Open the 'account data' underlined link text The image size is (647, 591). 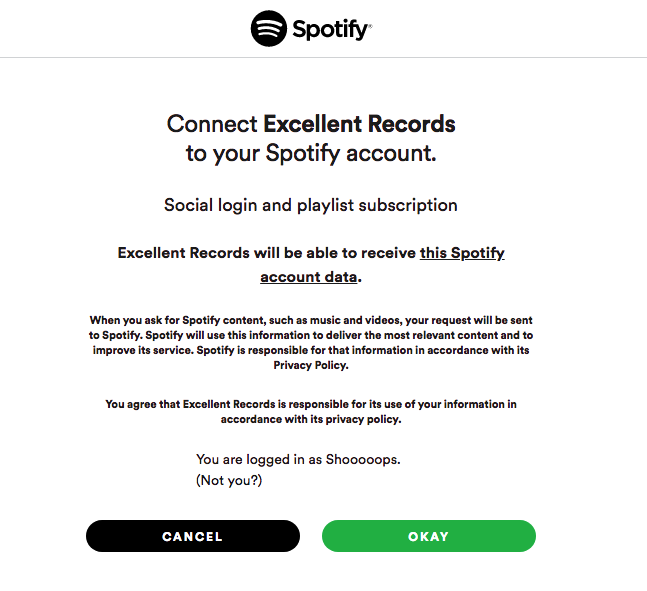tap(309, 277)
